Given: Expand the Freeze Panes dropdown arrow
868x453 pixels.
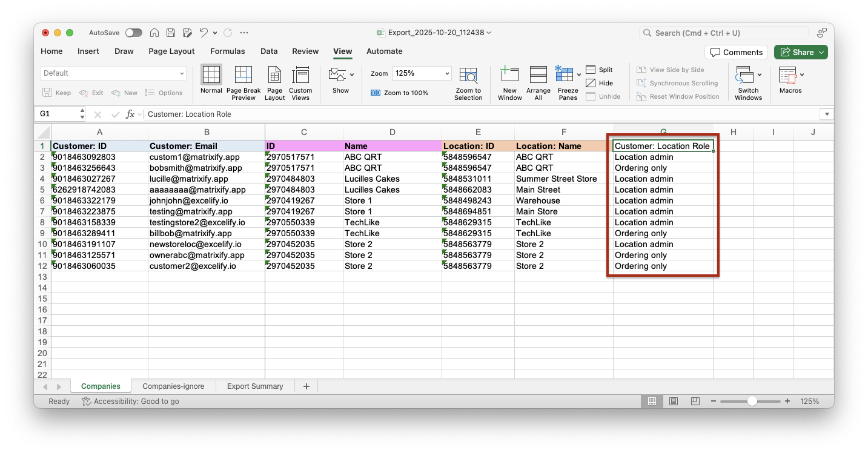Looking at the screenshot, I should [x=579, y=75].
